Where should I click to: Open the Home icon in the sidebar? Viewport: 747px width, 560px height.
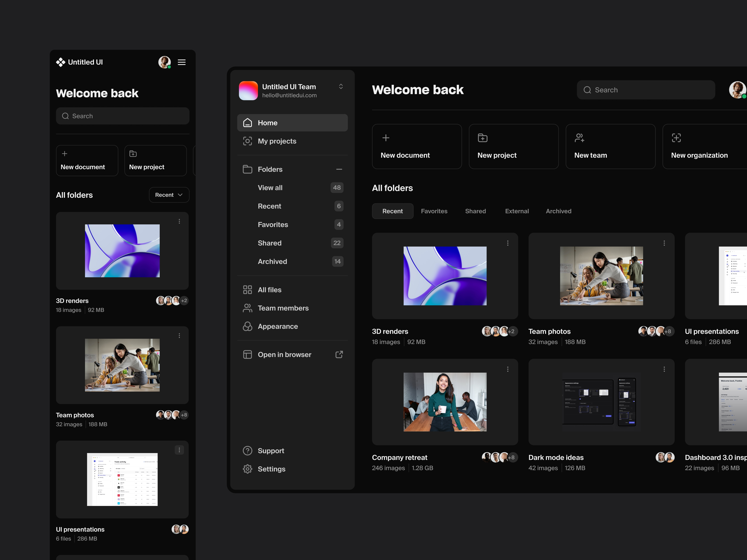(247, 122)
